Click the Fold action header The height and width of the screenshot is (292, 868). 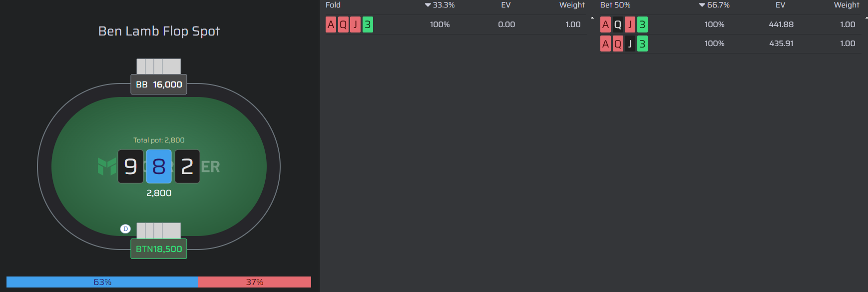click(333, 5)
